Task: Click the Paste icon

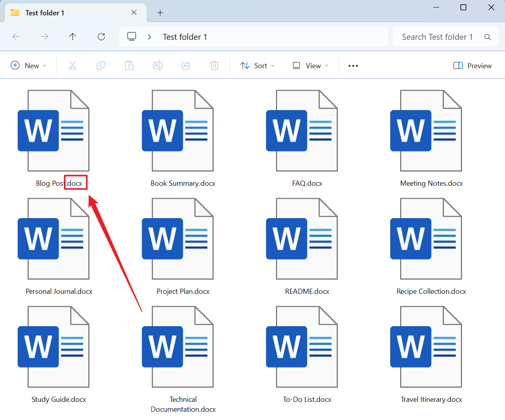Action: pos(129,65)
